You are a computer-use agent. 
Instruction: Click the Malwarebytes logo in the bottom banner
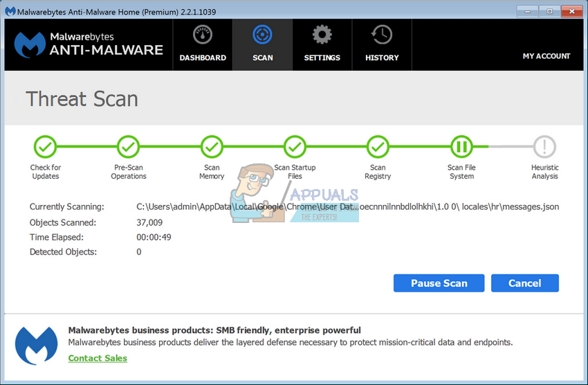pyautogui.click(x=37, y=346)
